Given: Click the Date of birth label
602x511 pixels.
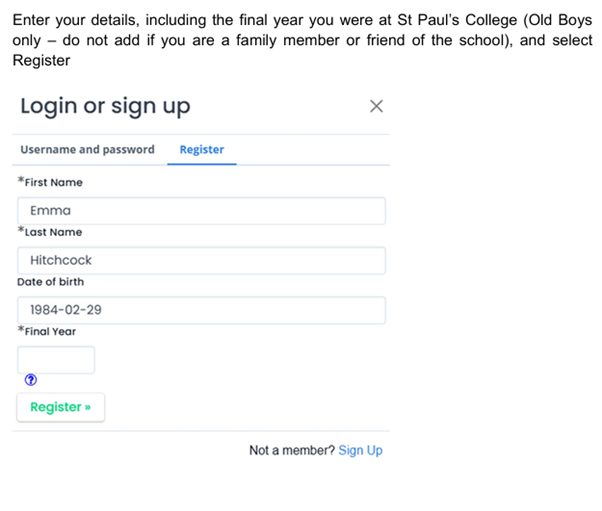Looking at the screenshot, I should point(51,282).
